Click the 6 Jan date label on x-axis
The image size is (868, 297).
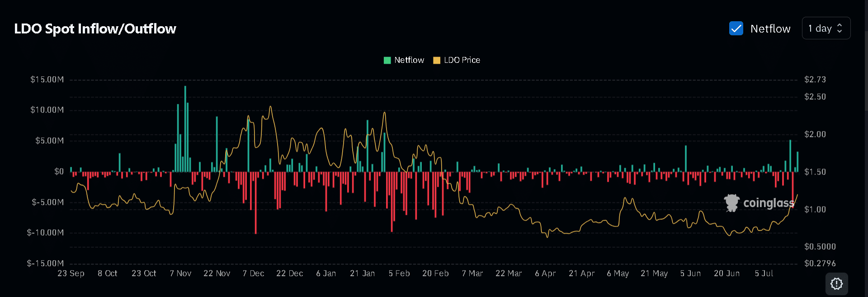coord(325,273)
